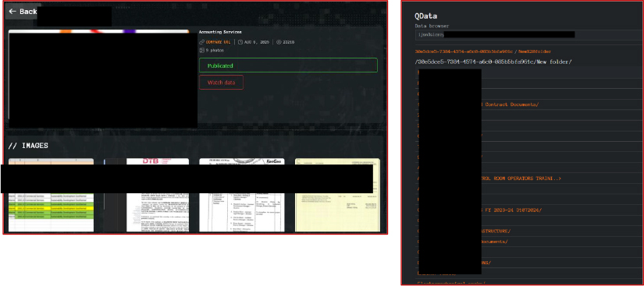Click the green Publicated status button
This screenshot has height=286, width=644.
pyautogui.click(x=288, y=65)
